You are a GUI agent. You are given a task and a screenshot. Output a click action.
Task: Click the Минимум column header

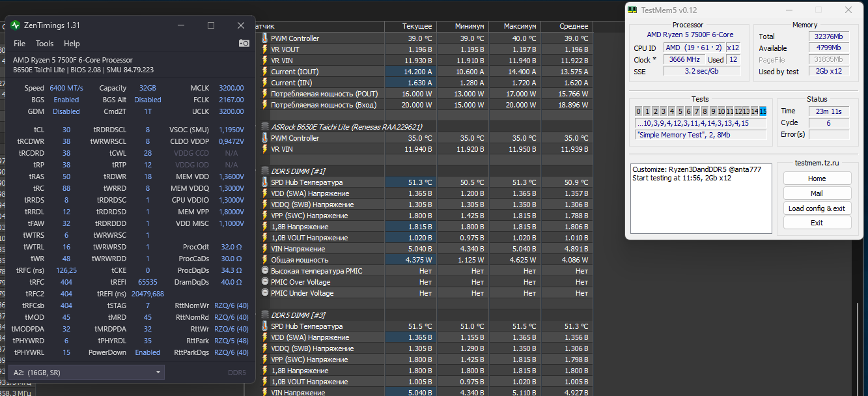click(462, 26)
